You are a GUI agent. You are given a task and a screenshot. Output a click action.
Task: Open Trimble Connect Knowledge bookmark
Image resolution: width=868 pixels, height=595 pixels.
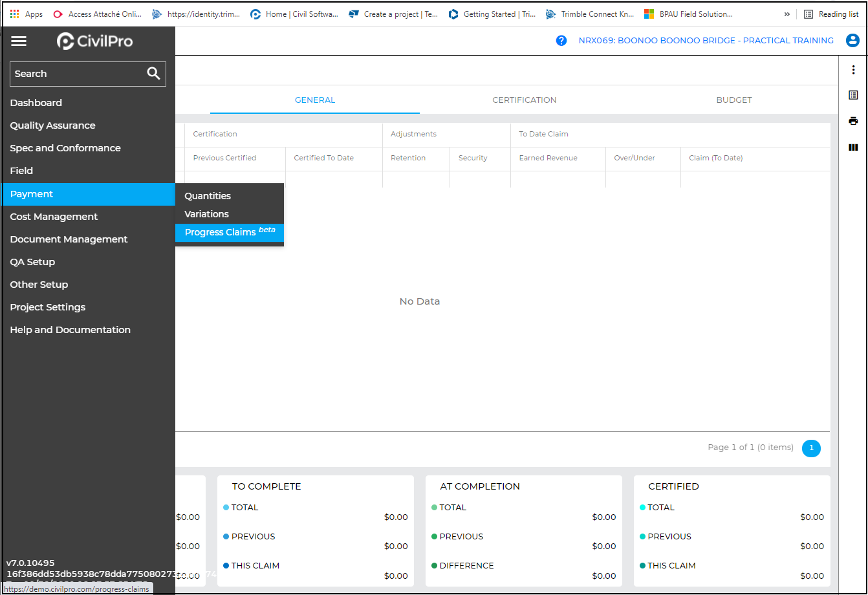[x=591, y=14]
